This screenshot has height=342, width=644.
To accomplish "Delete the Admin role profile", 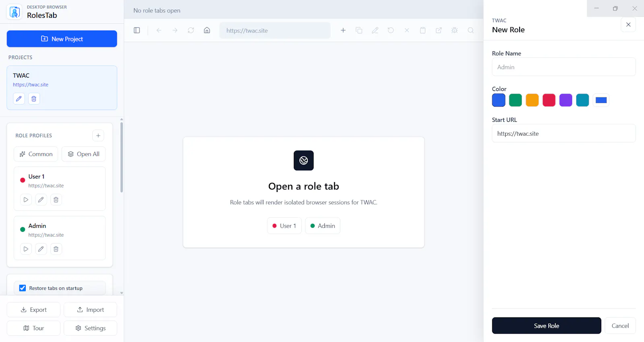I will click(56, 249).
